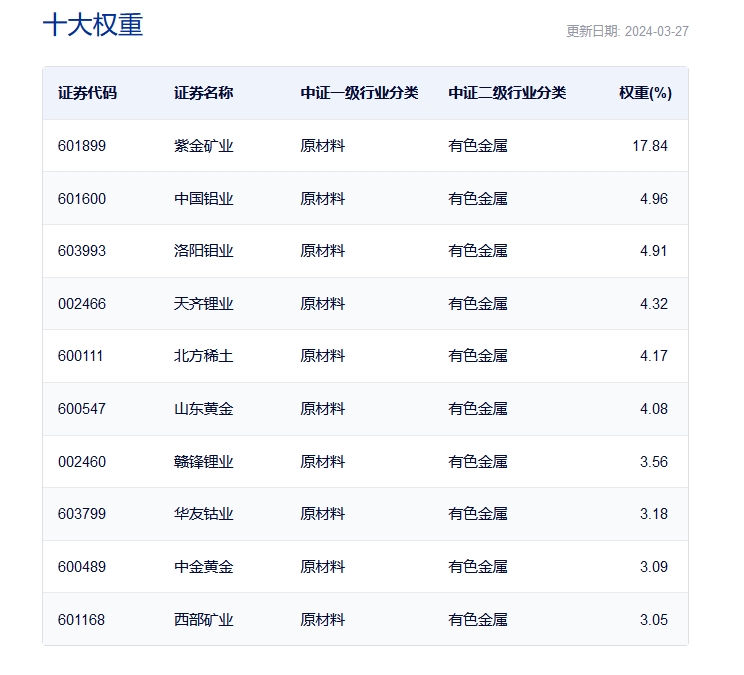
Task: Click the 中证一级行业分类 column header
Action: 359,93
